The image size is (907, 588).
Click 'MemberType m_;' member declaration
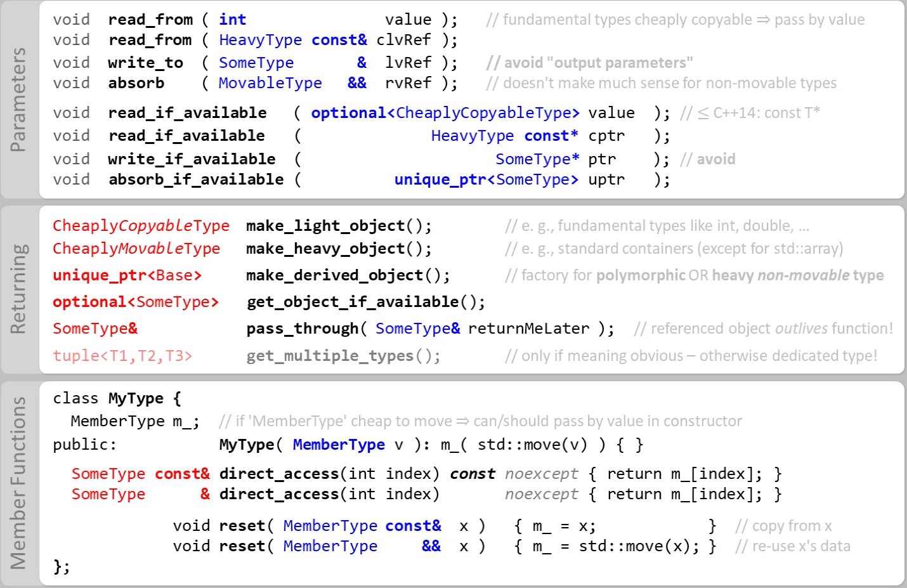(x=135, y=421)
